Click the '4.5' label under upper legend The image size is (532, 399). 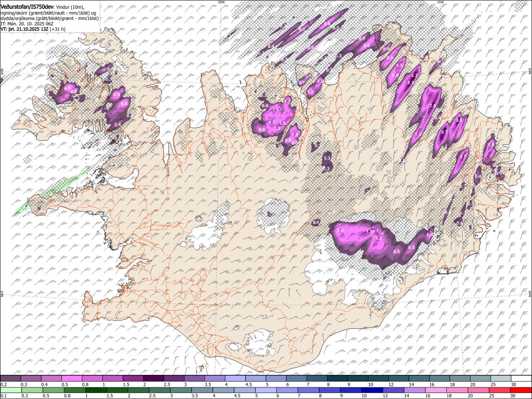tap(249, 384)
